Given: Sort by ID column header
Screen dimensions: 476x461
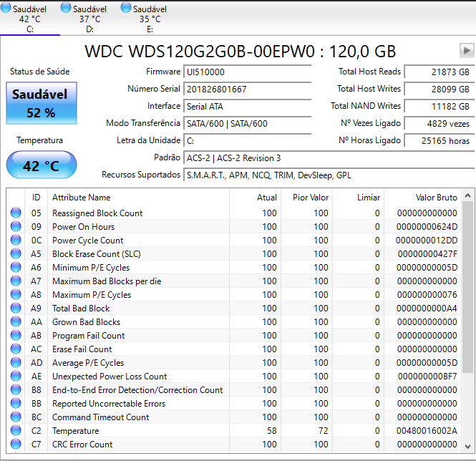Looking at the screenshot, I should coord(36,198).
